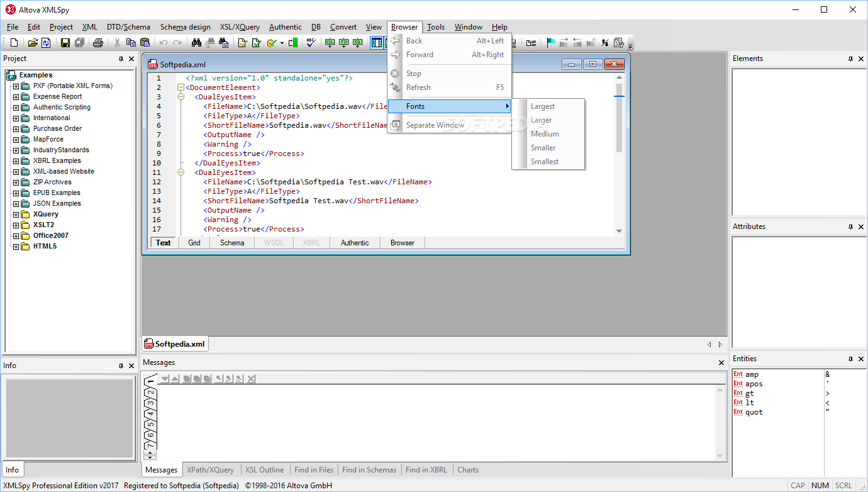Expand the MapForce project folder
868x492 pixels.
(16, 140)
